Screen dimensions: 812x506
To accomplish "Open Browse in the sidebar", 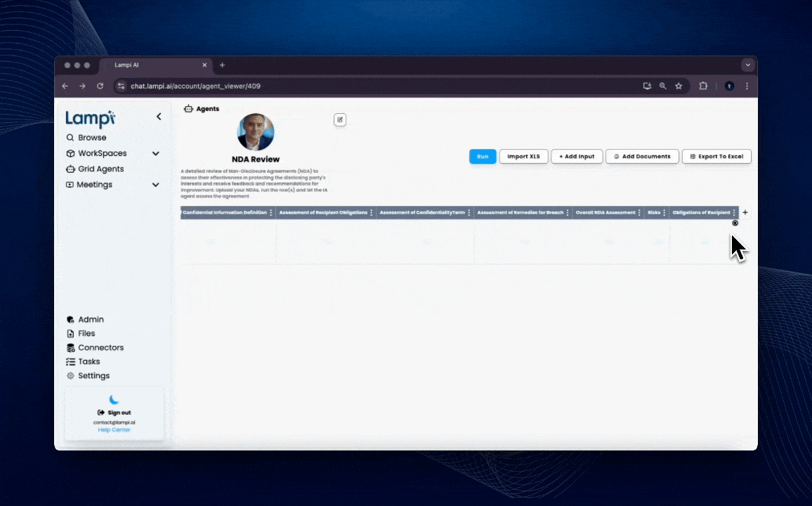I will tap(86, 138).
